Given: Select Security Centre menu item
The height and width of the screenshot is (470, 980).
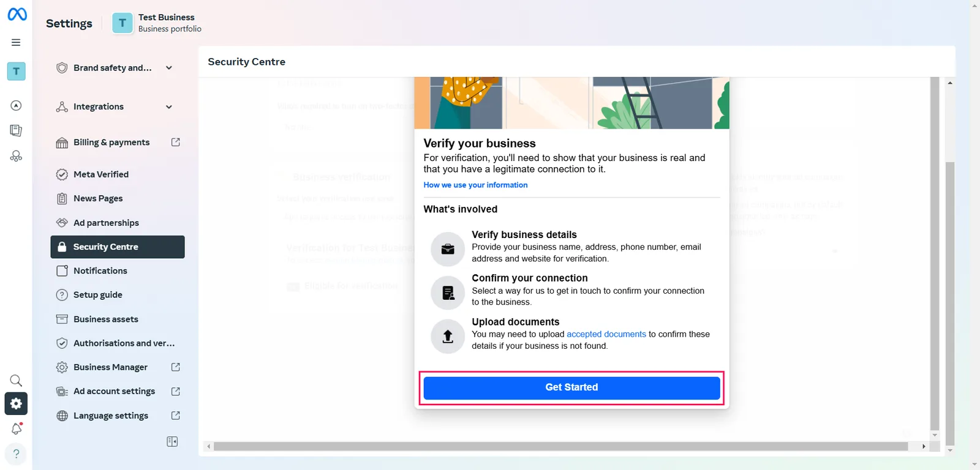Looking at the screenshot, I should tap(118, 247).
